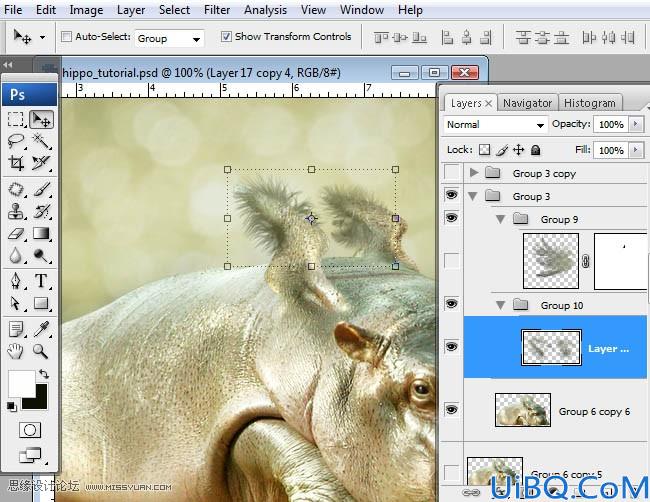This screenshot has width=650, height=502.
Task: Select the Zoom tool
Action: pyautogui.click(x=41, y=352)
